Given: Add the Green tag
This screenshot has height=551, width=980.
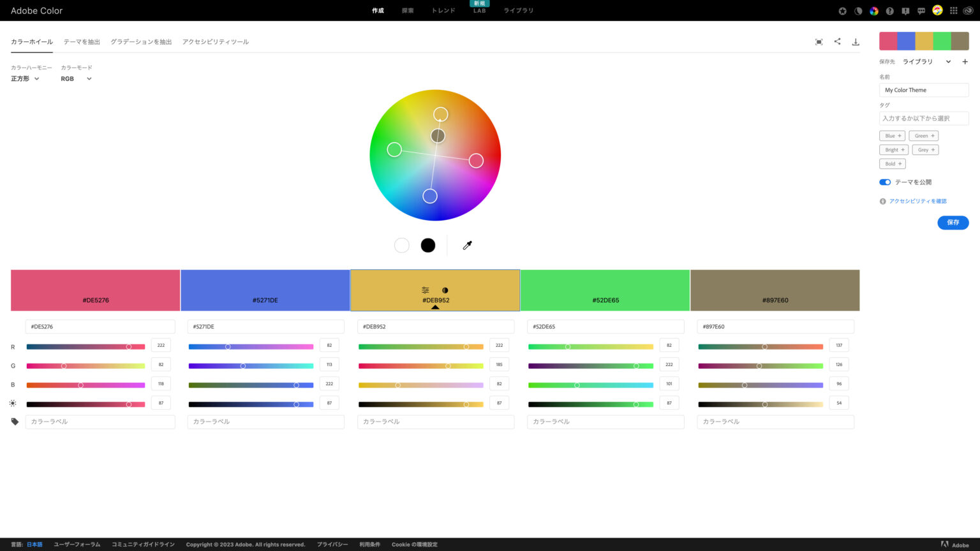Looking at the screenshot, I should [924, 136].
